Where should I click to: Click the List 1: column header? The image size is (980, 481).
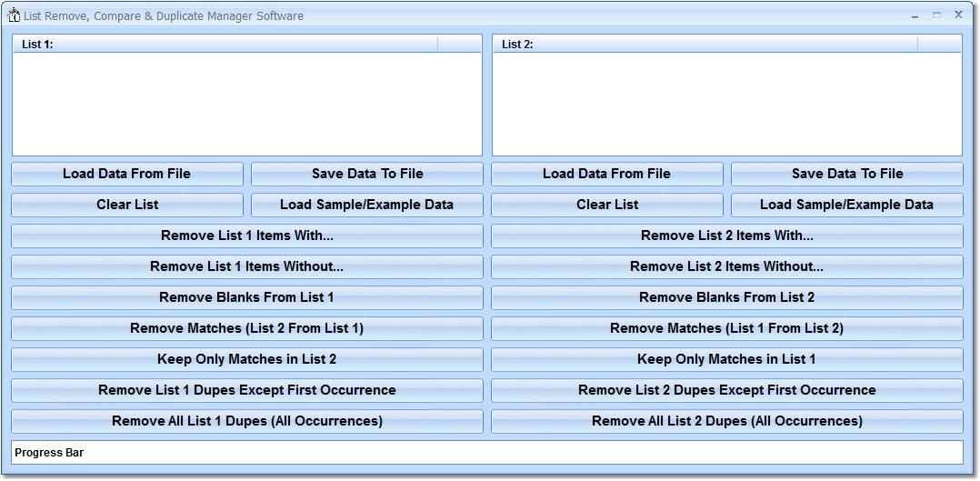tap(225, 44)
